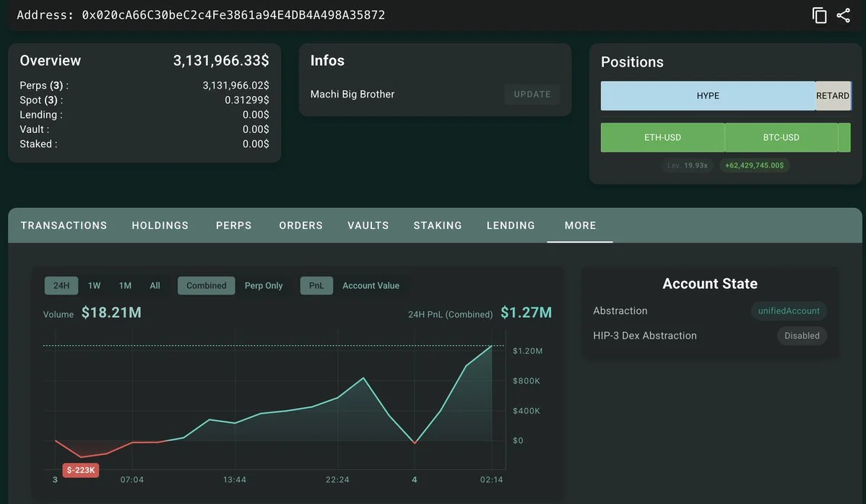The image size is (866, 504).
Task: Click the $1.27M 24H PnL value
Action: click(x=526, y=313)
